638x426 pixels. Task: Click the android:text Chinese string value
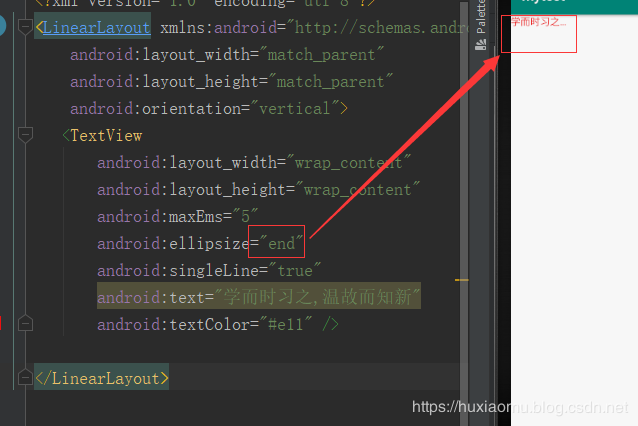(317, 297)
